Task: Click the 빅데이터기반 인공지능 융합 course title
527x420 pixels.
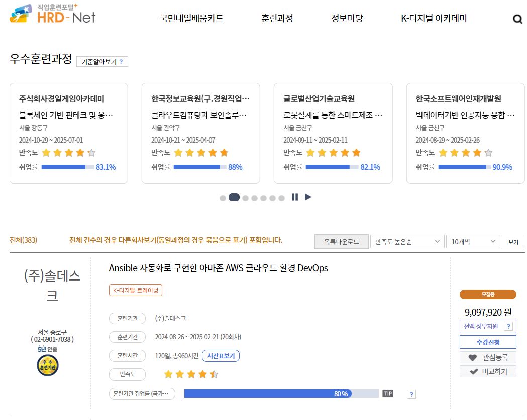Action: [465, 115]
